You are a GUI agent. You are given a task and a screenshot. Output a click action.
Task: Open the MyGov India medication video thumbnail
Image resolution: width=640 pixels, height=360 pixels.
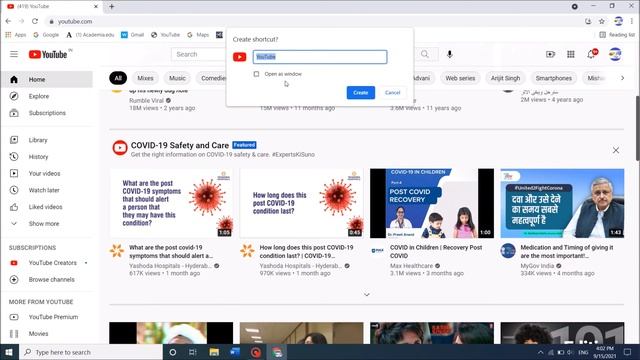click(562, 203)
